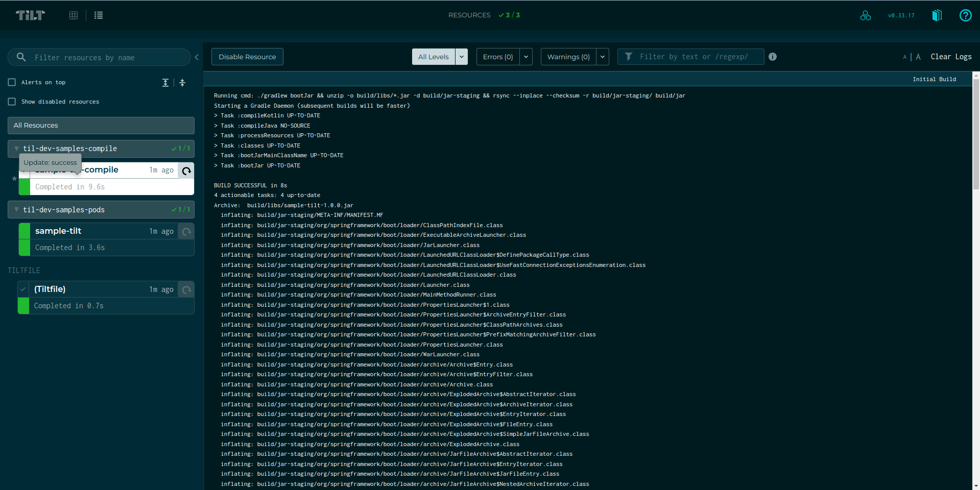Select All Resources view
980x490 pixels.
101,126
